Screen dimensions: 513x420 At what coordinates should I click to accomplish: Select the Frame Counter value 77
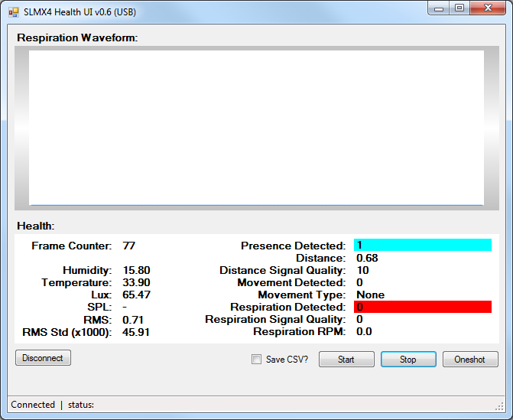tap(129, 246)
